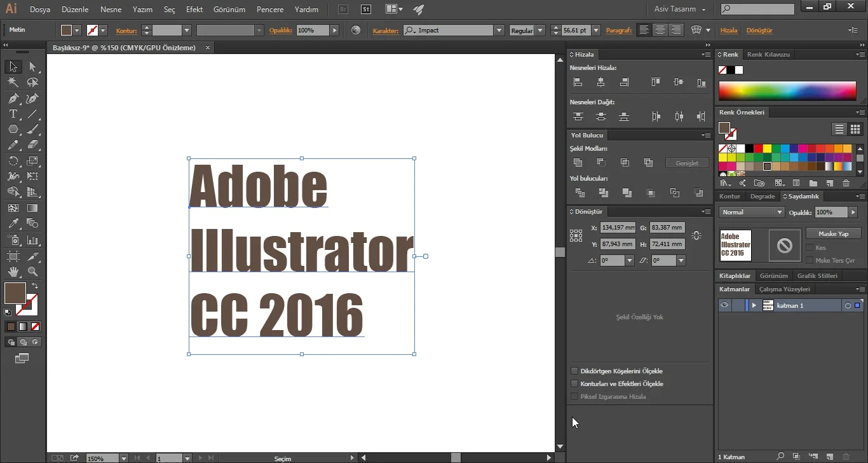The height and width of the screenshot is (463, 868).
Task: Click the Kontur link in control bar
Action: pyautogui.click(x=126, y=31)
